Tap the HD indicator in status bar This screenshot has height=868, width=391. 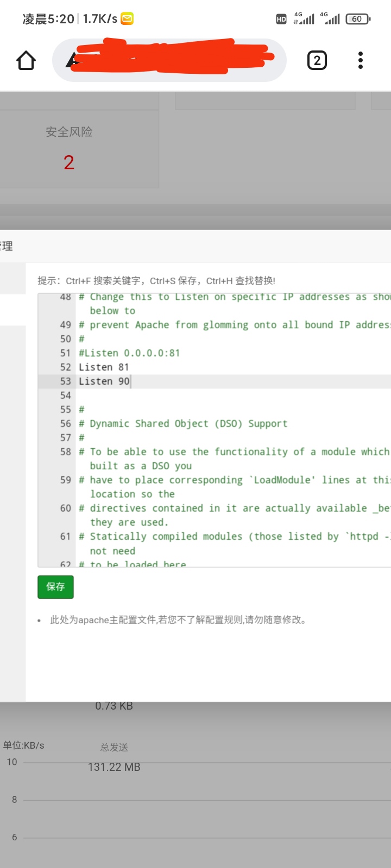pos(281,19)
